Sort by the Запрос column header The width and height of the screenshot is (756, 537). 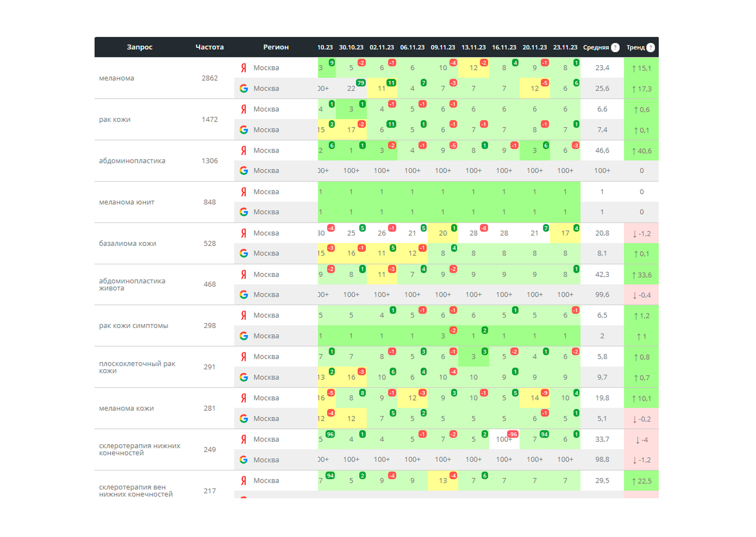(140, 47)
